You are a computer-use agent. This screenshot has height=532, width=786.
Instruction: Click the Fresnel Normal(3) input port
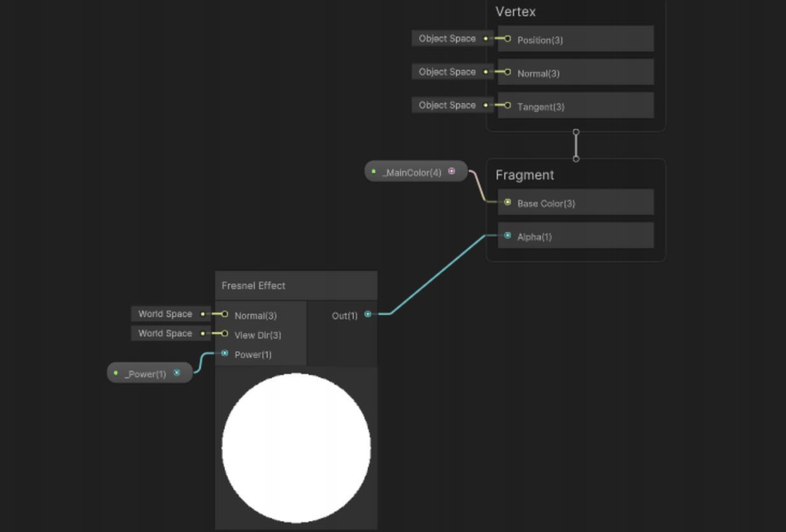coord(224,314)
